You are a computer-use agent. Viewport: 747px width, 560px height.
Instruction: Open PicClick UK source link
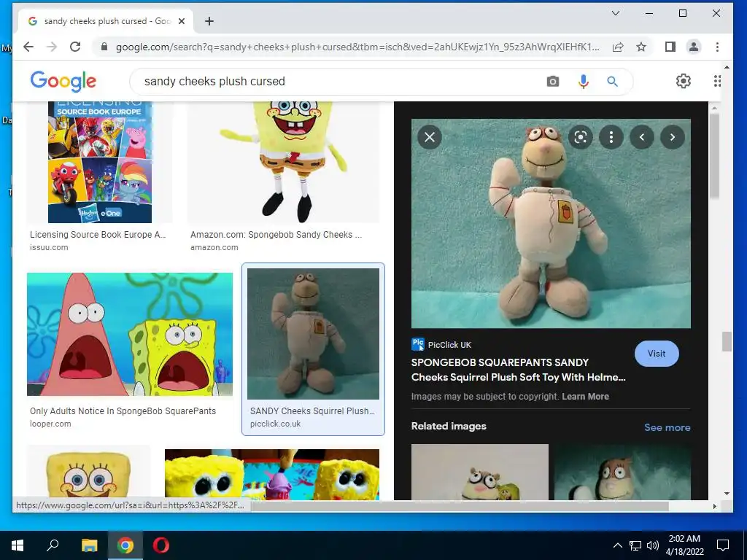click(x=441, y=344)
